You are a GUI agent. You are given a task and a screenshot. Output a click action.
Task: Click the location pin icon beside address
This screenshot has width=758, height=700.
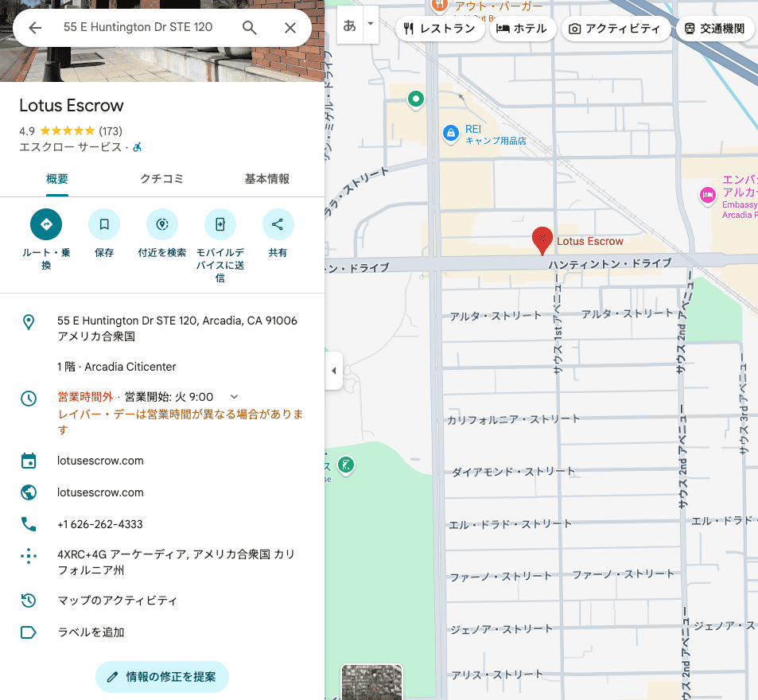click(29, 322)
